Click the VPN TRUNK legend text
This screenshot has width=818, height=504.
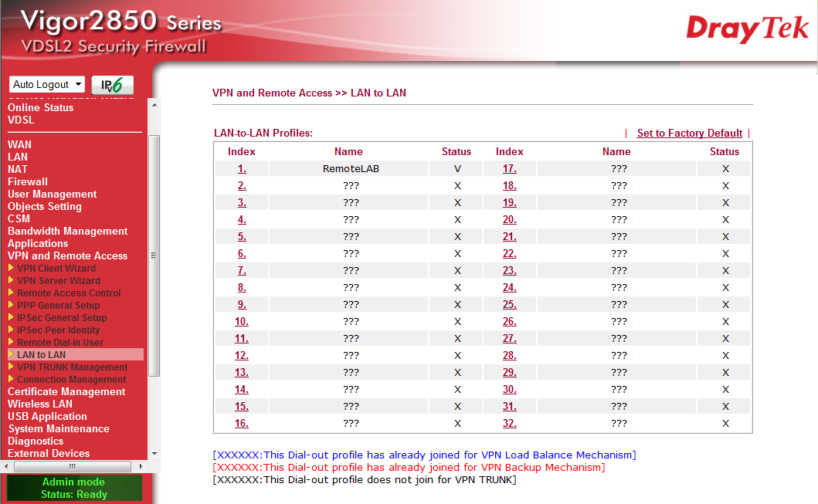364,479
